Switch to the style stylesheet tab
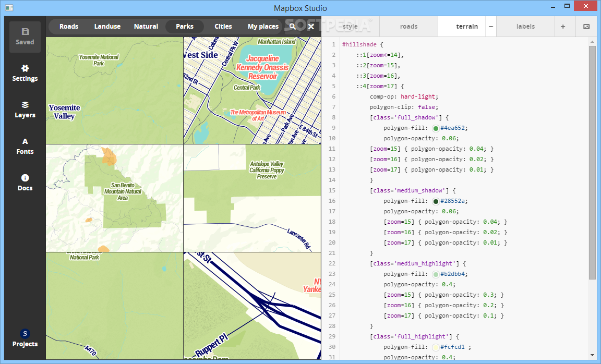The height and width of the screenshot is (364, 601). (x=351, y=27)
